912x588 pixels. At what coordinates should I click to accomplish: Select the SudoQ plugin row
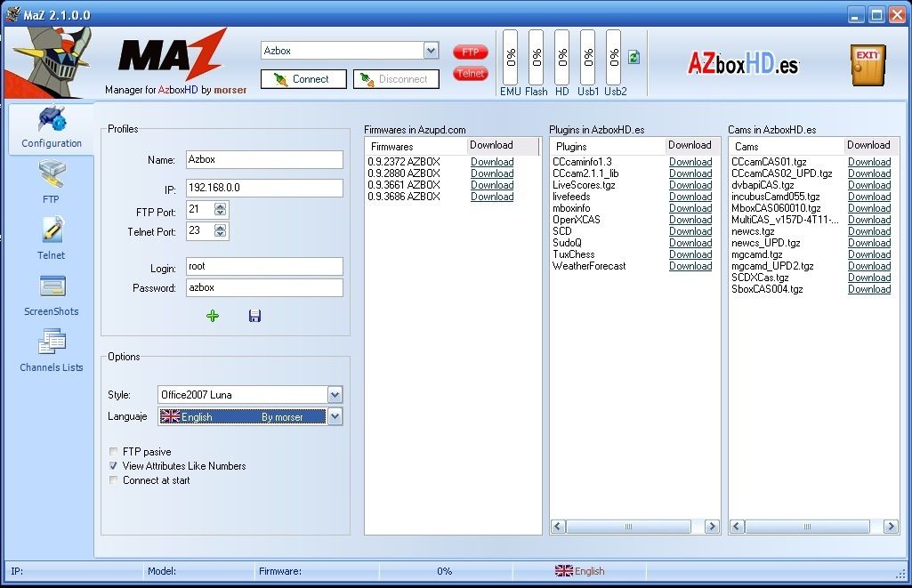click(634, 243)
